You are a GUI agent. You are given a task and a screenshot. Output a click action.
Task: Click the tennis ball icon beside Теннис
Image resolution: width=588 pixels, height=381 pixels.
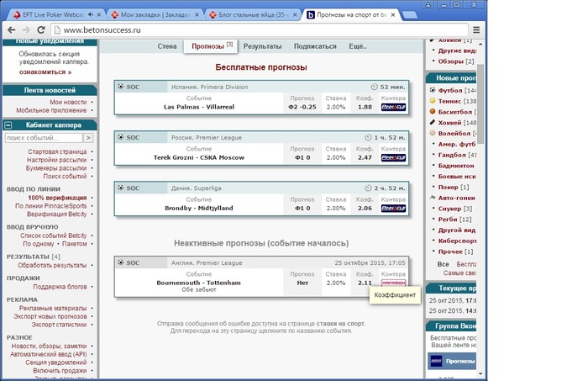pos(433,101)
